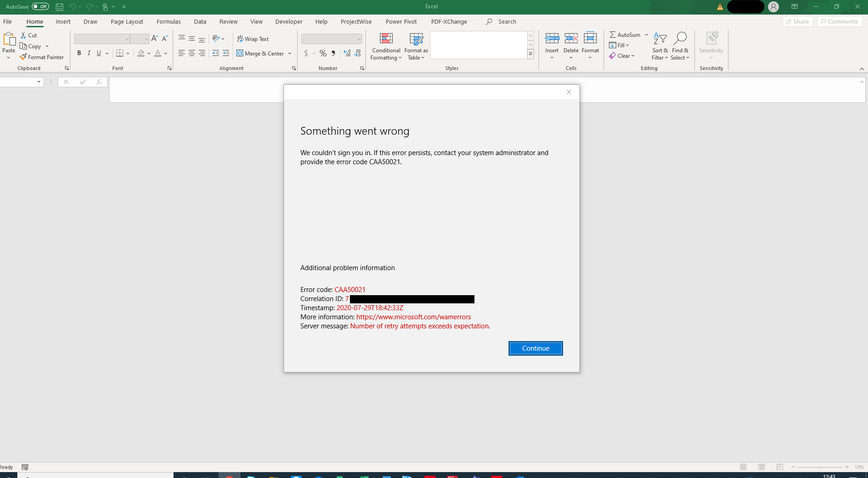Click the Bold formatting button
The width and height of the screenshot is (868, 478).
79,53
